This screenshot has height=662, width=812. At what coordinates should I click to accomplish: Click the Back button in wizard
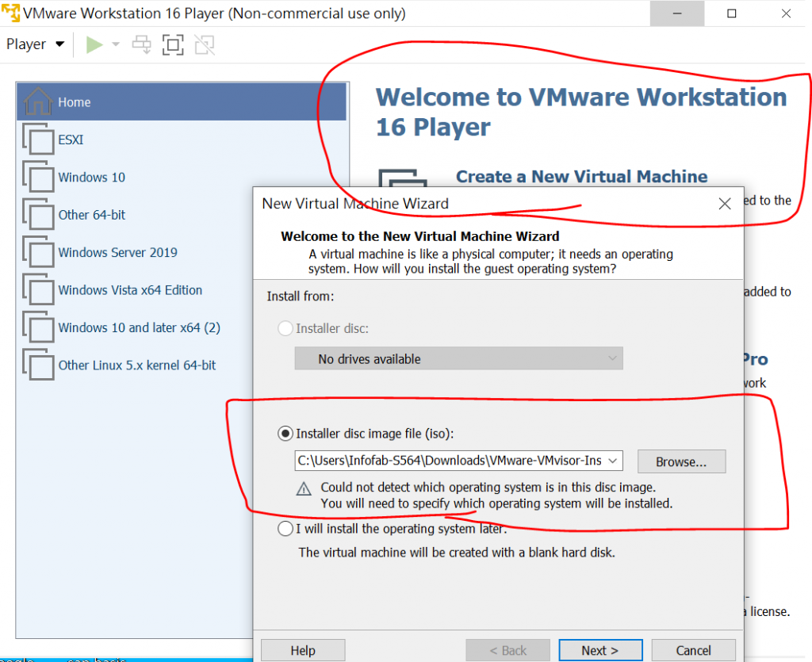coord(508,651)
